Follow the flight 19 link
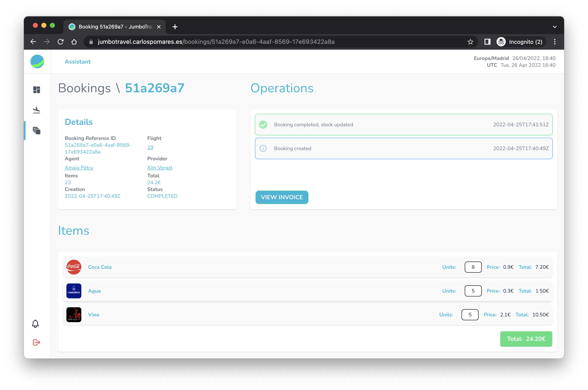Image resolution: width=588 pixels, height=390 pixels. (150, 147)
